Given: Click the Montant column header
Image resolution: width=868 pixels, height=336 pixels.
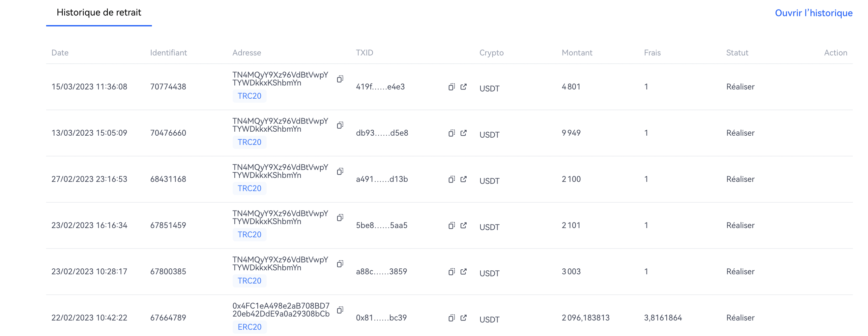Looking at the screenshot, I should [x=577, y=53].
